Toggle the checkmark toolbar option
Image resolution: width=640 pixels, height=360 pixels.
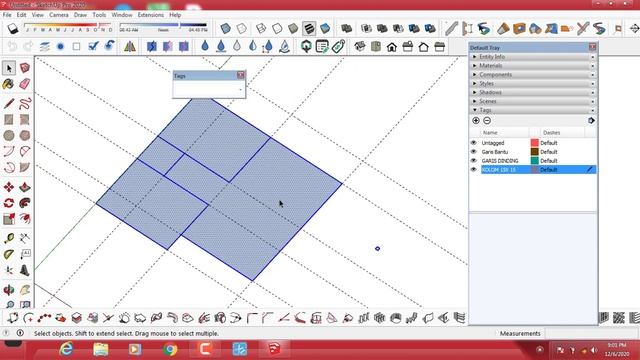tap(93, 47)
